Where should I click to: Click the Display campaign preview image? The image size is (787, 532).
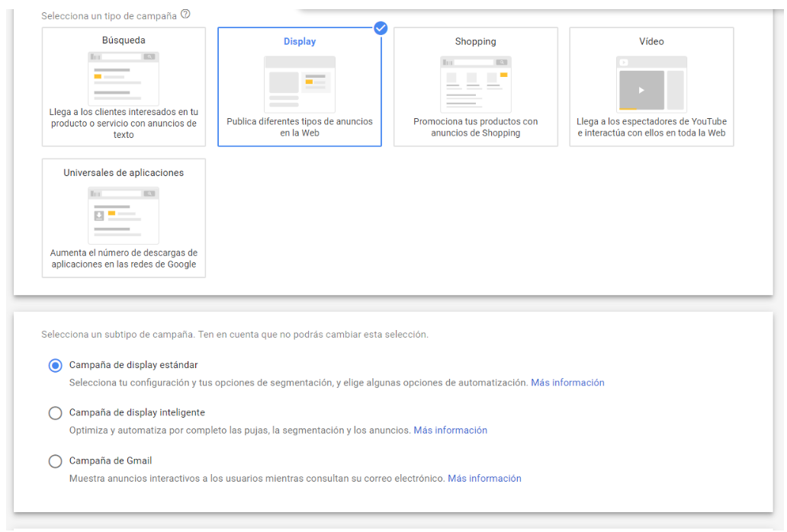[299, 82]
